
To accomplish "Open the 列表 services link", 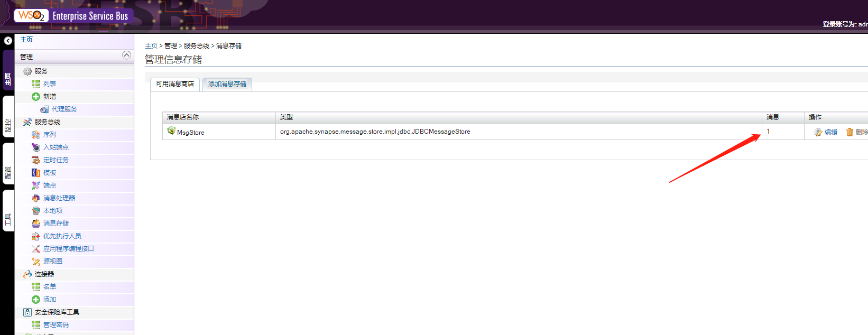I will coord(50,84).
